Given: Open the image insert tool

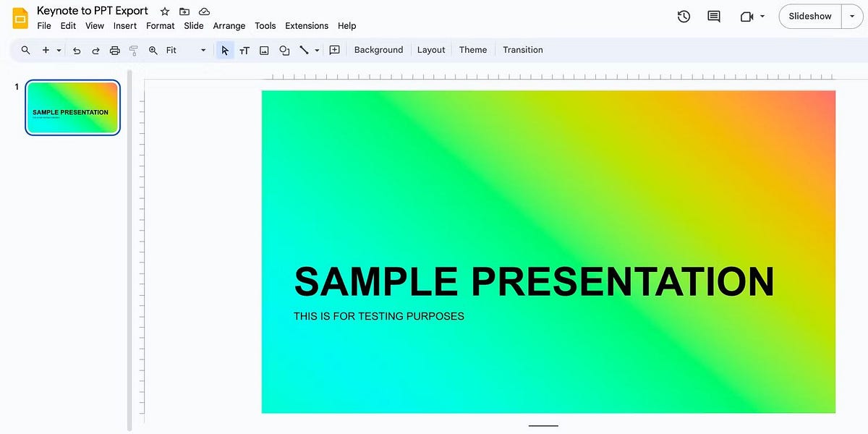Looking at the screenshot, I should (264, 50).
